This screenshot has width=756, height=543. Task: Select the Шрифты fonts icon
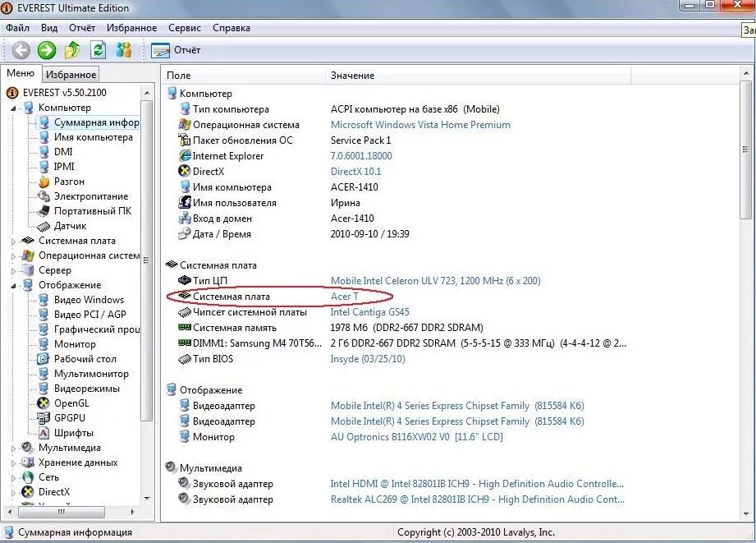pyautogui.click(x=44, y=433)
